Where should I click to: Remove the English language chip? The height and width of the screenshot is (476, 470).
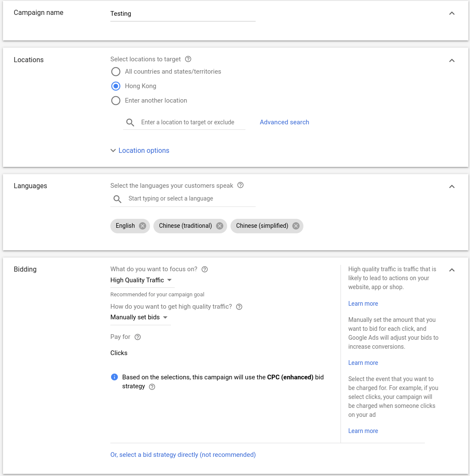coord(142,226)
